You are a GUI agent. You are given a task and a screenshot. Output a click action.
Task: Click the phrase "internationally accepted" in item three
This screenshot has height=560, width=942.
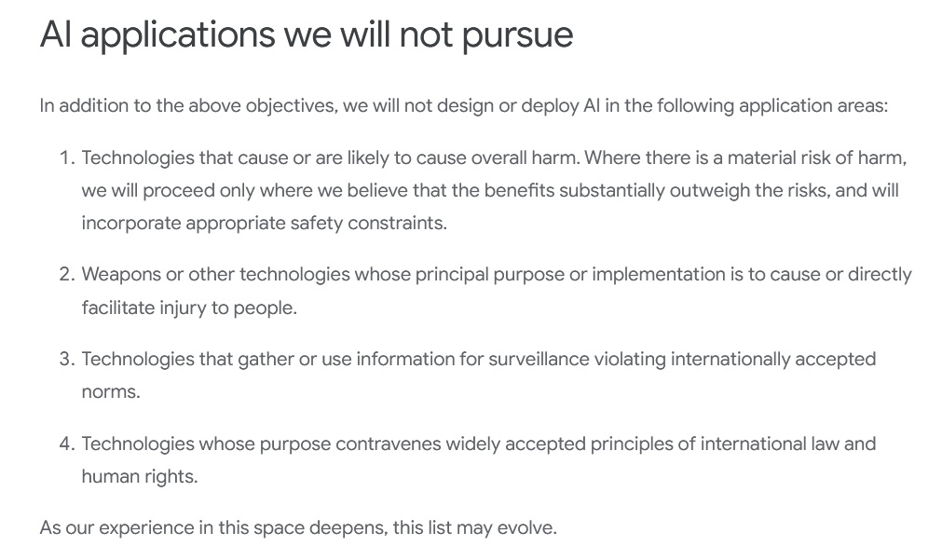(773, 359)
